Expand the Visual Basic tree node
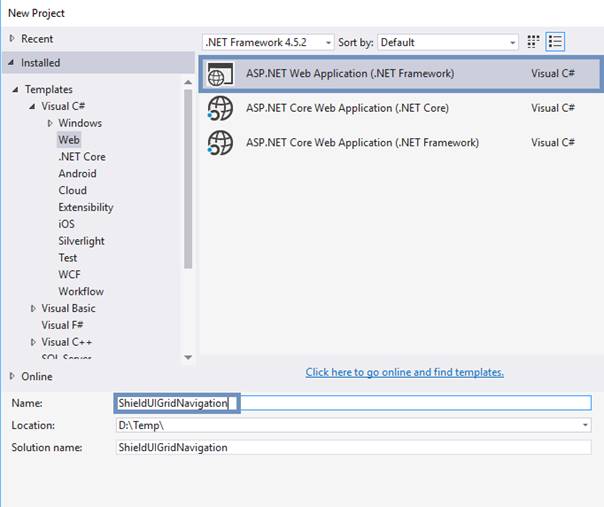604x507 pixels. [x=33, y=308]
